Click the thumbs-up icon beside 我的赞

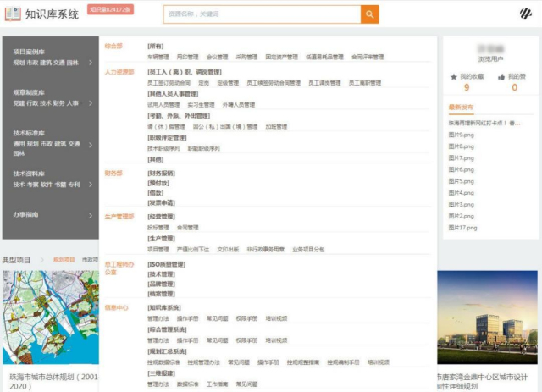click(x=501, y=76)
